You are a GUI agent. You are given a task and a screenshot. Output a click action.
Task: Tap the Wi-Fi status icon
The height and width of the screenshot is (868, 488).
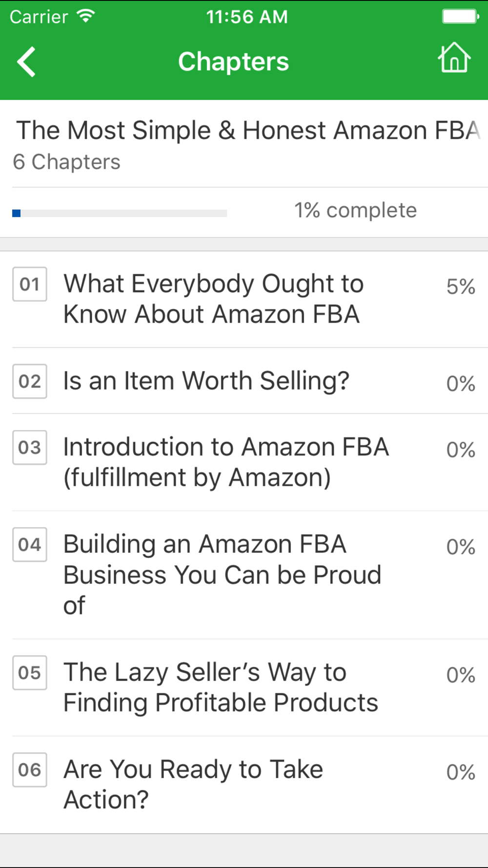(x=86, y=17)
